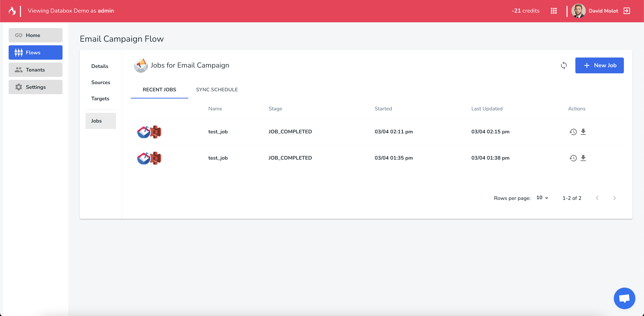This screenshot has height=316, width=644.
Task: Select the Recent Jobs tab
Action: [x=159, y=90]
